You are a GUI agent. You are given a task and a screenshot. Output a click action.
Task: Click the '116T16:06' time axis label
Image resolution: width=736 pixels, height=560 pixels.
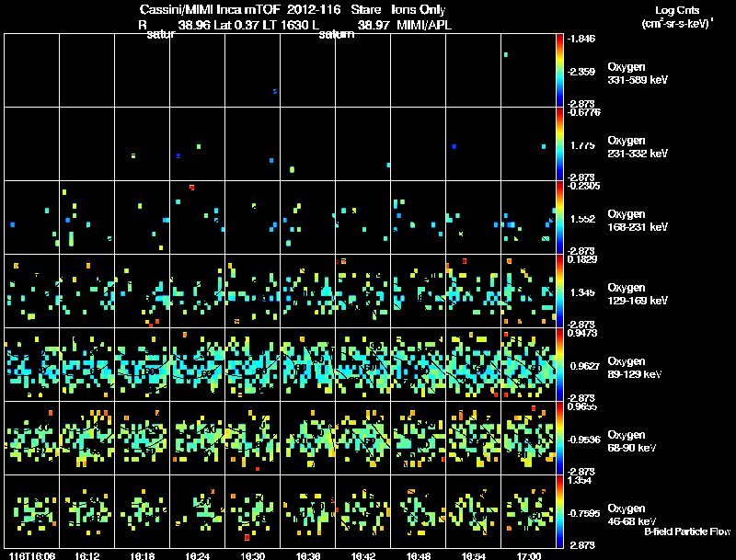[32, 555]
